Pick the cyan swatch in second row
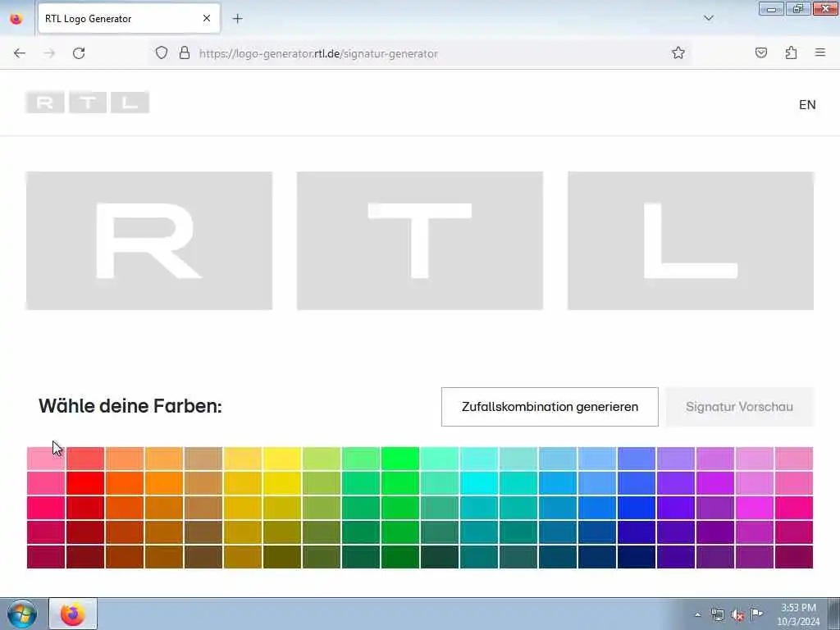The height and width of the screenshot is (630, 840). (x=479, y=483)
